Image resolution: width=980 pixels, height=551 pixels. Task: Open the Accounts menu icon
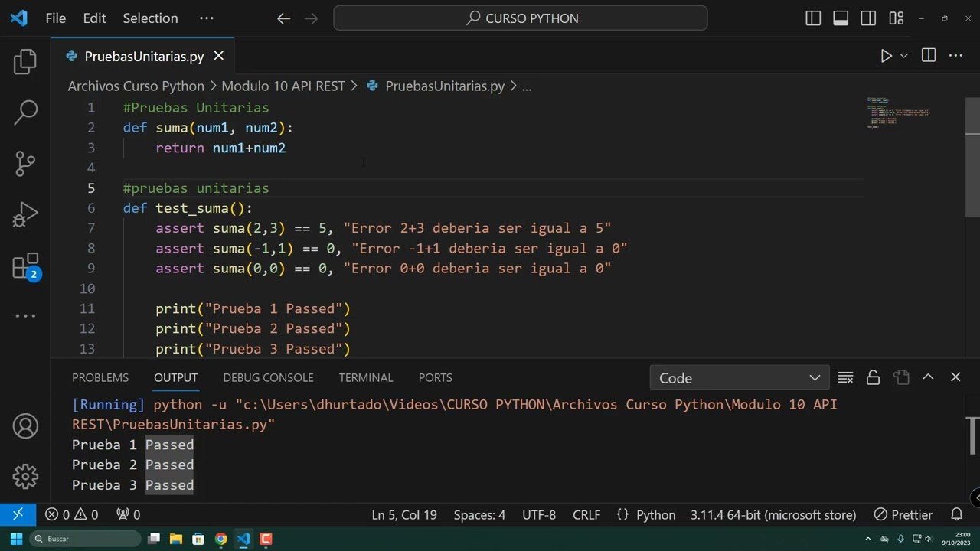[x=25, y=426]
